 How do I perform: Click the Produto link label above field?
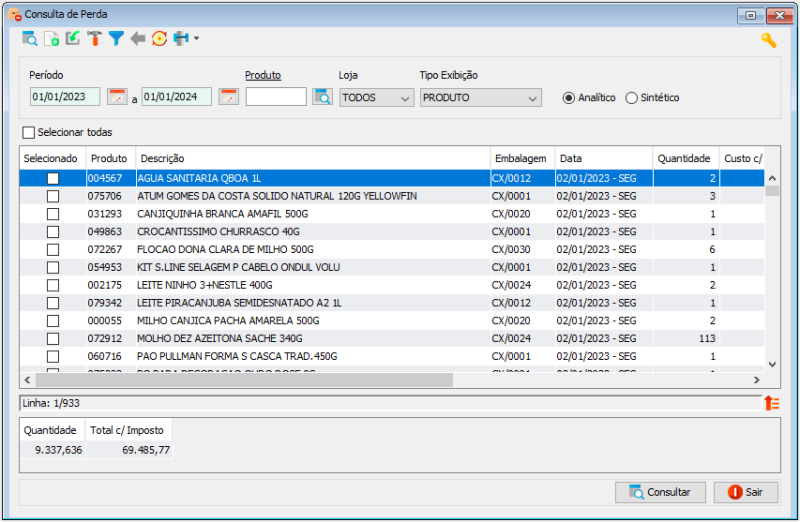[x=263, y=76]
